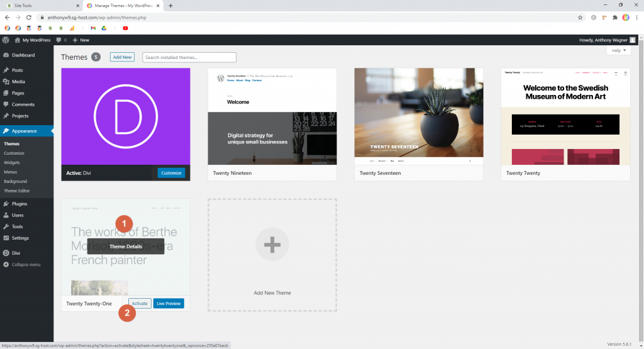Click the Plugins icon in sidebar
Viewport: 644px width, 349px height.
(6, 204)
